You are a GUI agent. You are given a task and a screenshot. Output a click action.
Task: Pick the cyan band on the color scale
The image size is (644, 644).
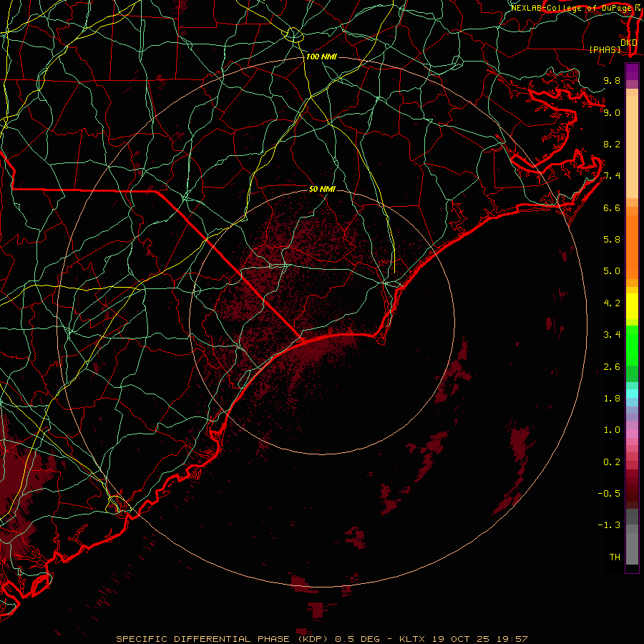tap(632, 394)
